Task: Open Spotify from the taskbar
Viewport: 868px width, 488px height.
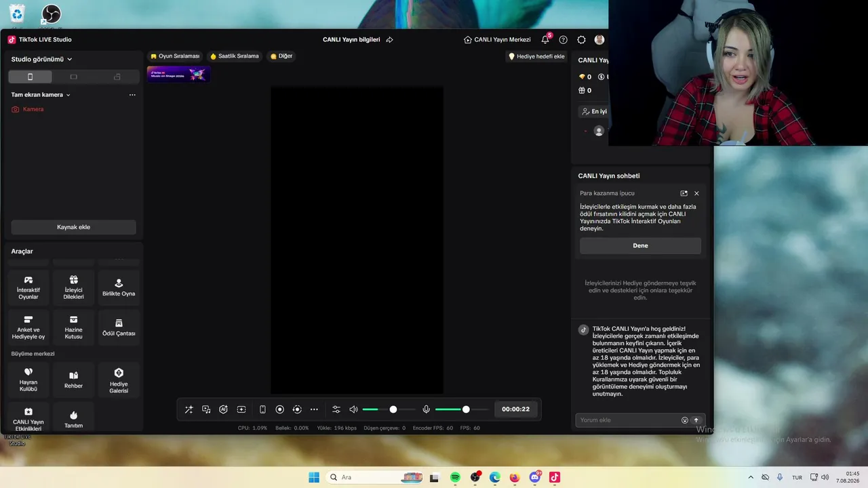Action: [x=455, y=477]
